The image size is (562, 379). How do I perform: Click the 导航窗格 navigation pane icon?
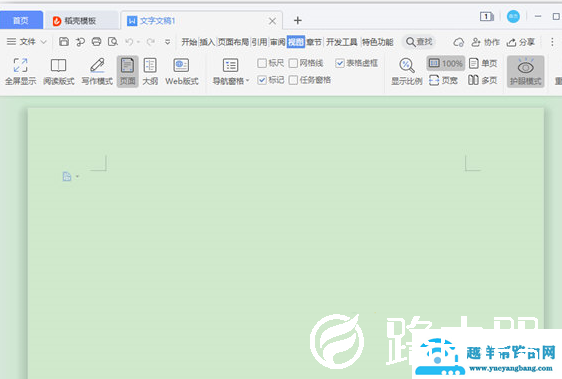230,66
